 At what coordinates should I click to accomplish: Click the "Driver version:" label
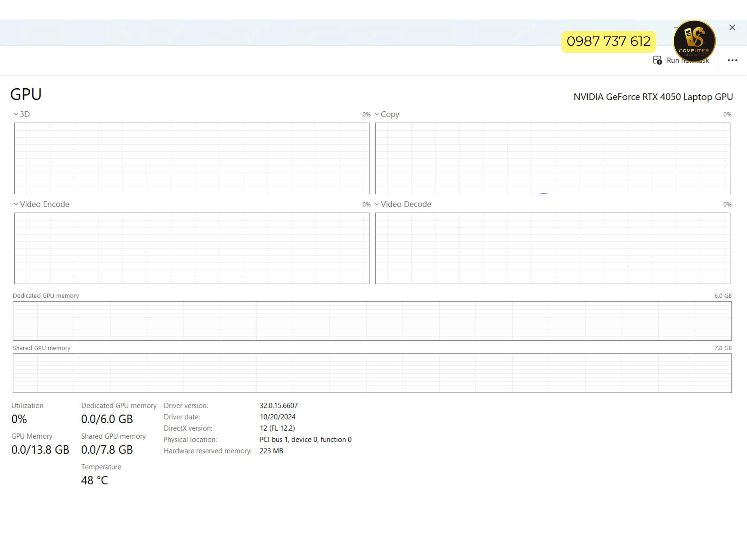coord(186,405)
